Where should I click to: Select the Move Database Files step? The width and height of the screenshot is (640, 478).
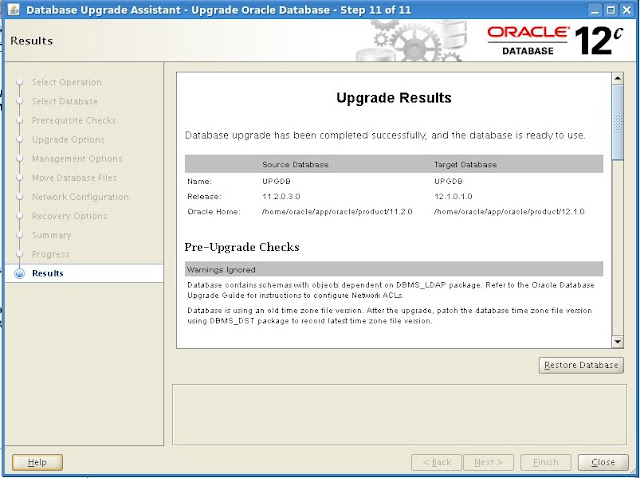tap(74, 178)
